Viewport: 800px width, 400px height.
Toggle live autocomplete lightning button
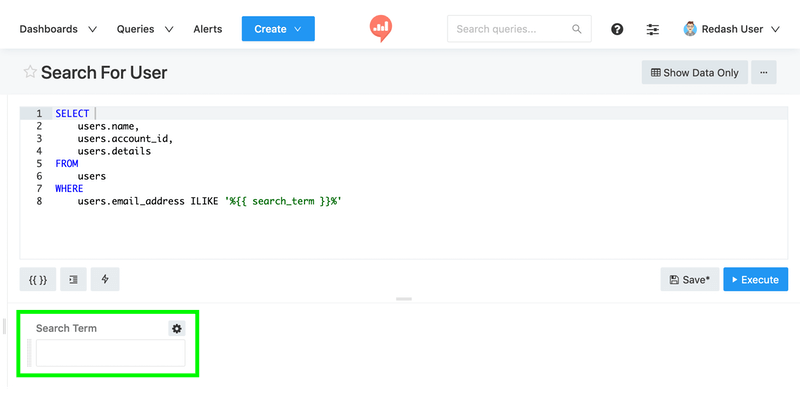(x=105, y=280)
